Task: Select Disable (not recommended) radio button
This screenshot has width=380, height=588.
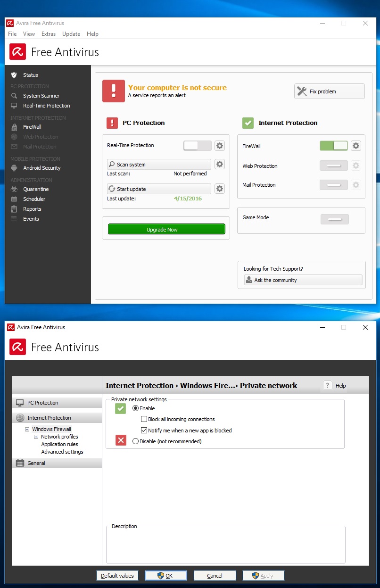Action: click(136, 441)
